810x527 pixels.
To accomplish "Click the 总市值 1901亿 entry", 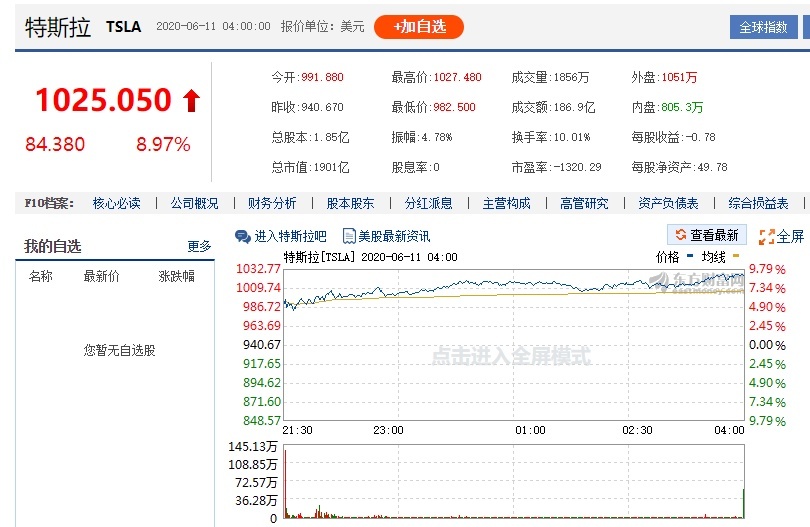I will 310,167.
